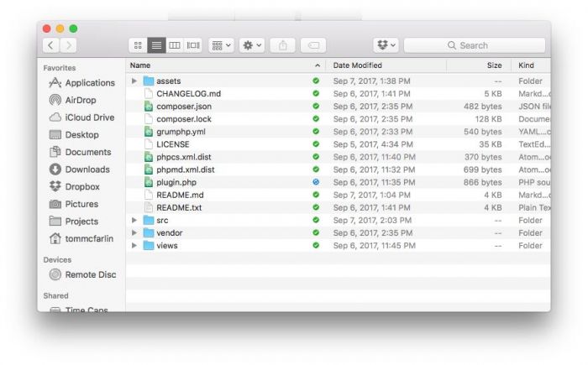Select the plugin.php file
This screenshot has height=365, width=588.
click(x=176, y=182)
